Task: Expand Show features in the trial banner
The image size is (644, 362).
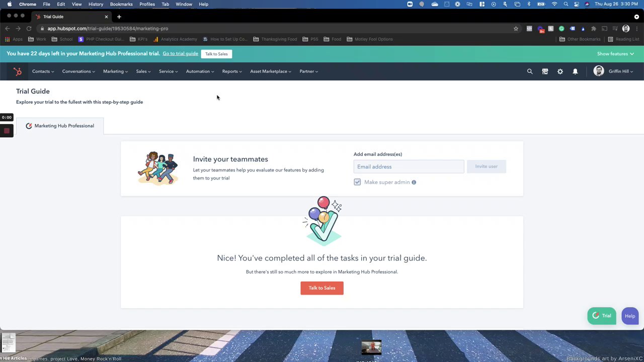Action: pyautogui.click(x=615, y=54)
